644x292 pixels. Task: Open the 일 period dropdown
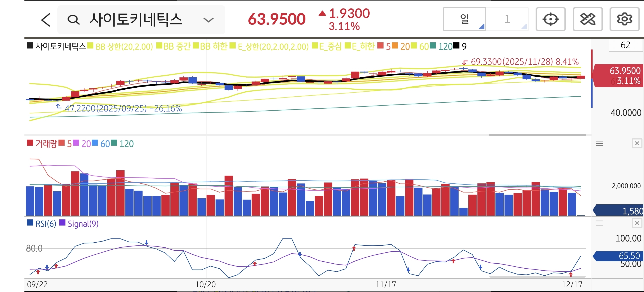[464, 19]
